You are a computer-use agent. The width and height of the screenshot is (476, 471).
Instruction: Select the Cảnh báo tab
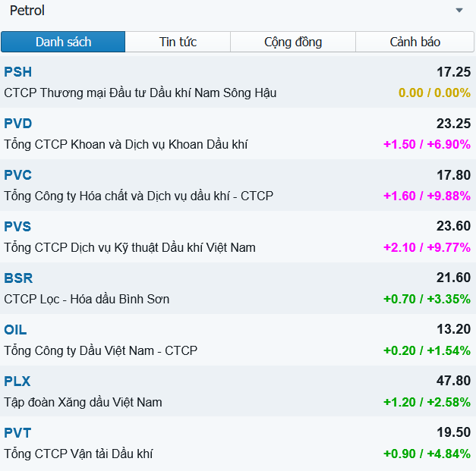pos(415,42)
